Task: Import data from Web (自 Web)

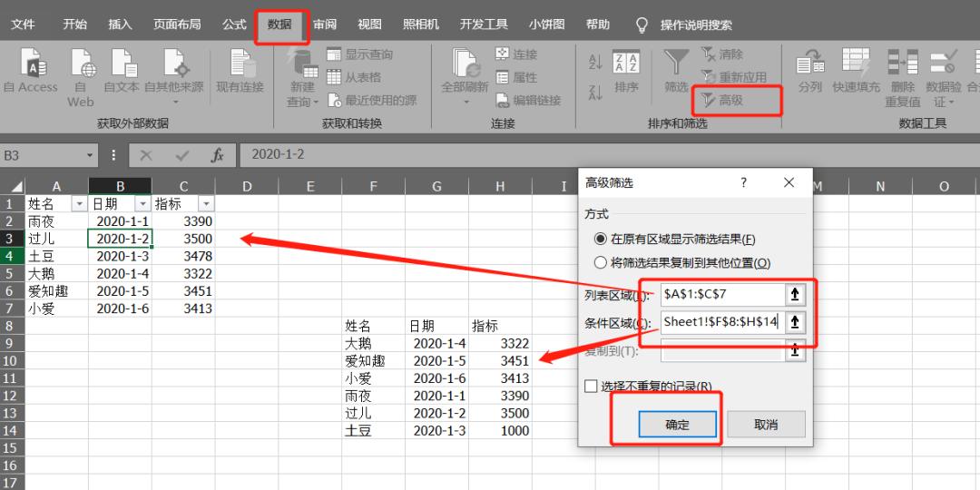Action: click(x=82, y=77)
